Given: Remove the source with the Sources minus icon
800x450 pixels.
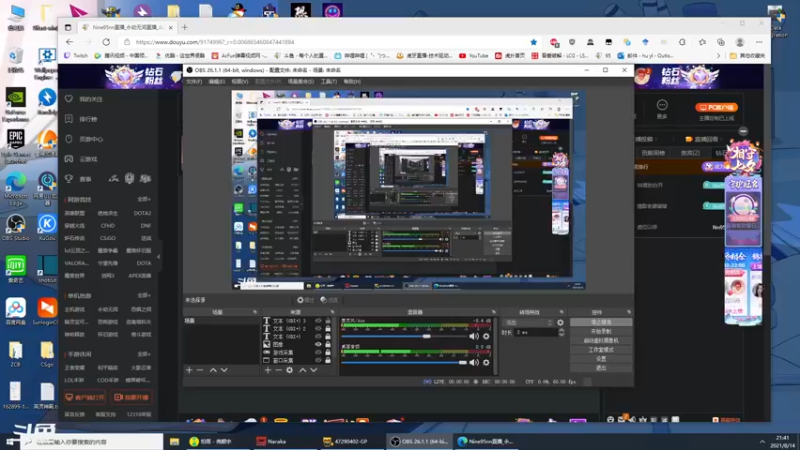Looking at the screenshot, I should tap(279, 370).
